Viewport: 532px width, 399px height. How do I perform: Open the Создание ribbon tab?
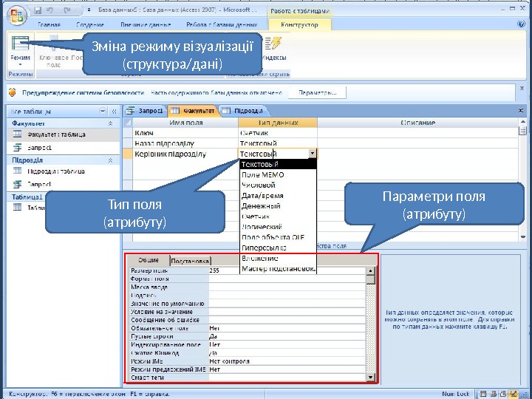(x=90, y=25)
